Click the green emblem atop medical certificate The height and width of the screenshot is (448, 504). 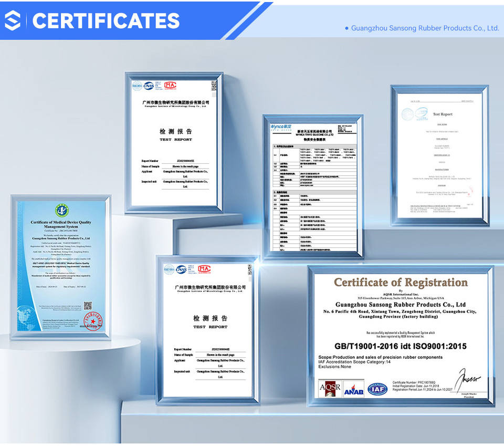click(x=62, y=211)
